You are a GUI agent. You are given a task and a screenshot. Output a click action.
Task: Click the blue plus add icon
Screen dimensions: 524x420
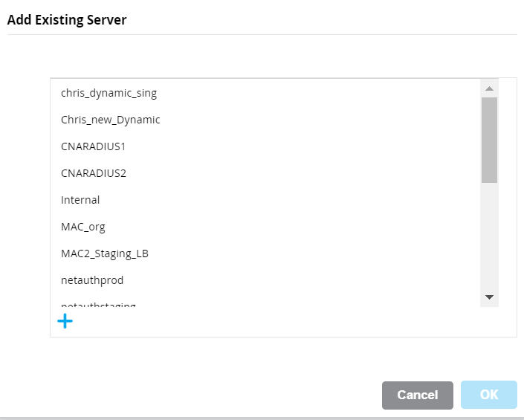pos(65,321)
